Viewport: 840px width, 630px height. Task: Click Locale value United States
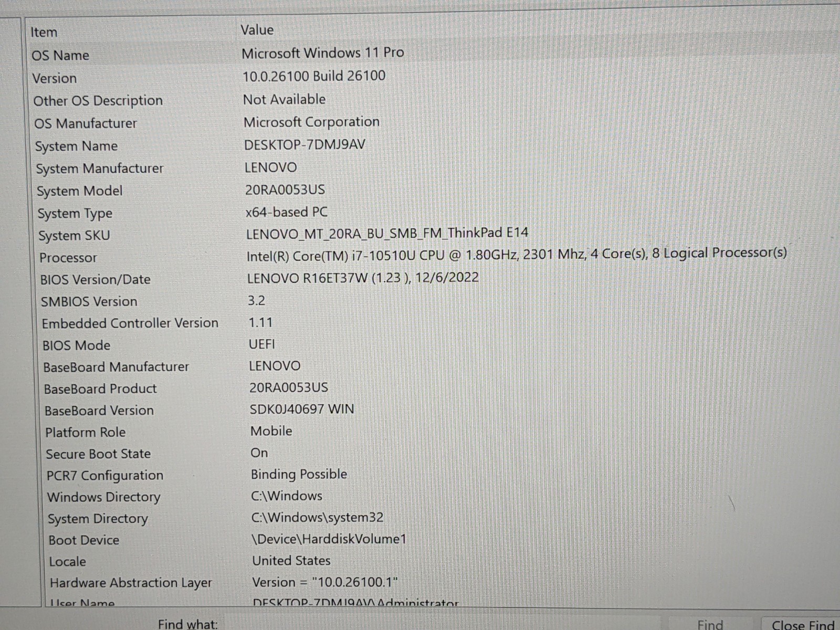tap(291, 561)
